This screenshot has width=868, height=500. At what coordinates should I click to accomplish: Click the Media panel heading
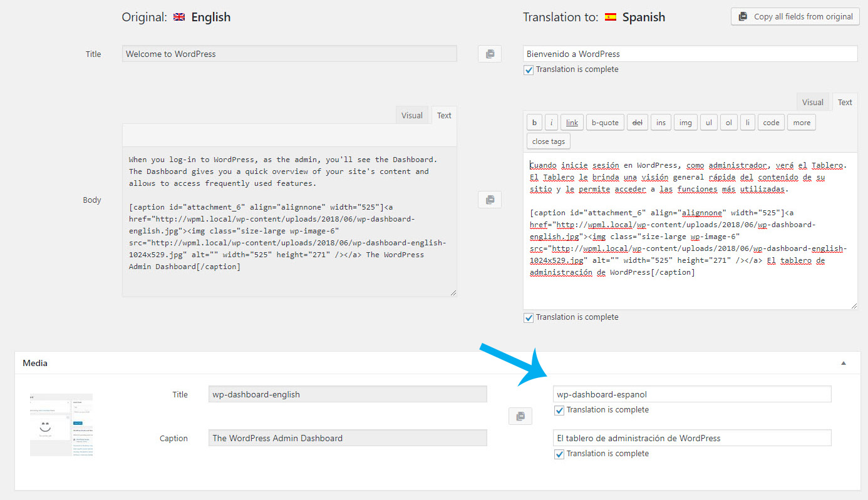(x=35, y=363)
